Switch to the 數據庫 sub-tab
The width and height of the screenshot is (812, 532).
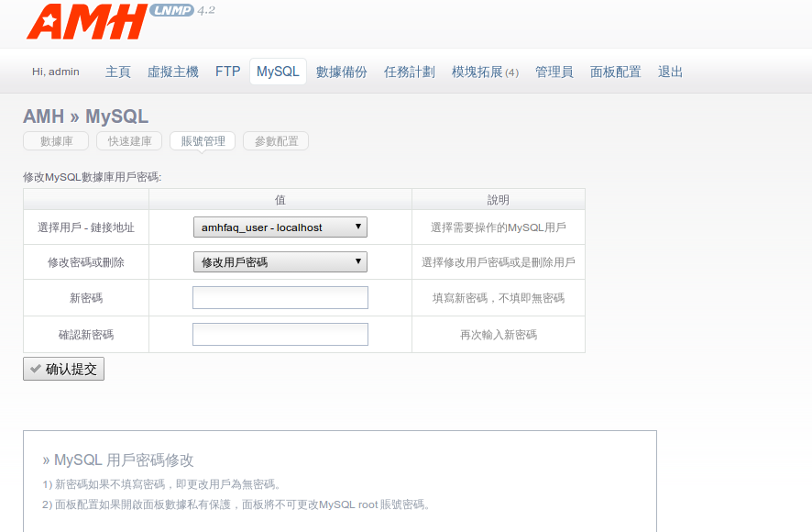56,141
